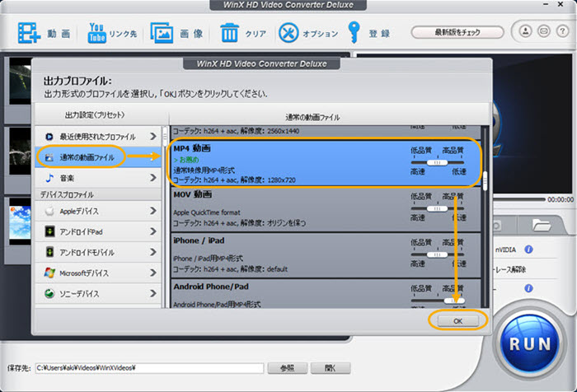Click the add image (画像) icon

pyautogui.click(x=162, y=33)
